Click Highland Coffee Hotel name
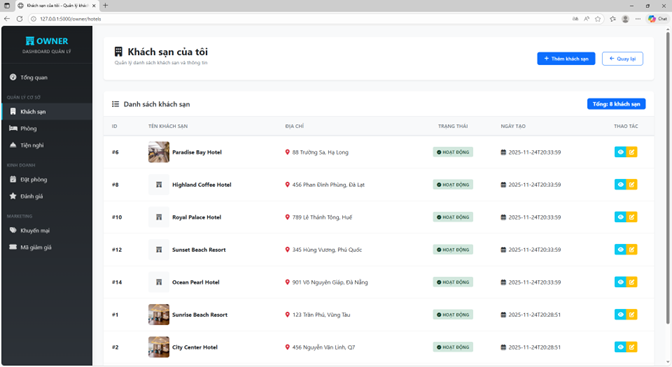This screenshot has height=367, width=672. (202, 185)
